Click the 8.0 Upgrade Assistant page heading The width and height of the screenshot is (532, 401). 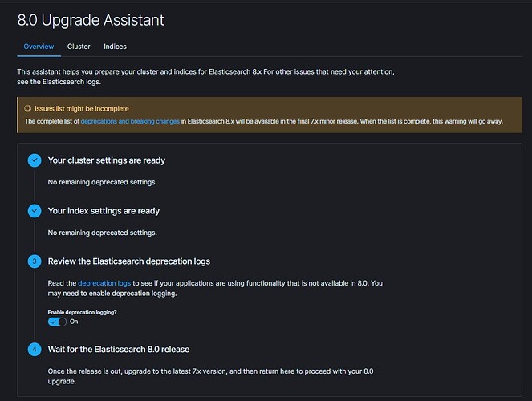point(91,19)
